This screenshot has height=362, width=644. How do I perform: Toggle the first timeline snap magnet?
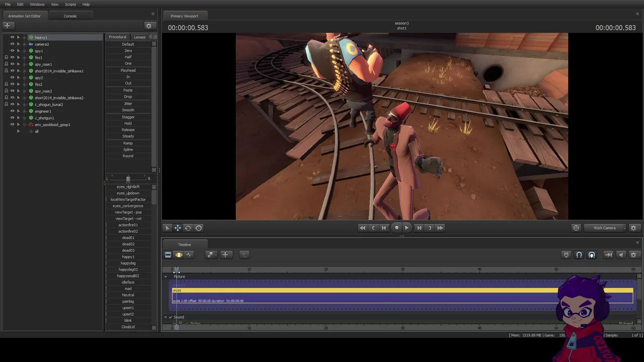coord(579,255)
